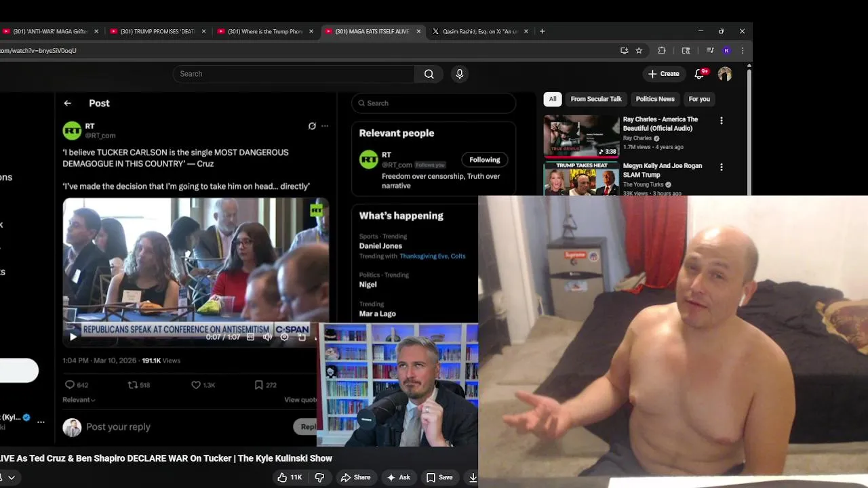
Task: Click the Ask button
Action: pos(398,477)
